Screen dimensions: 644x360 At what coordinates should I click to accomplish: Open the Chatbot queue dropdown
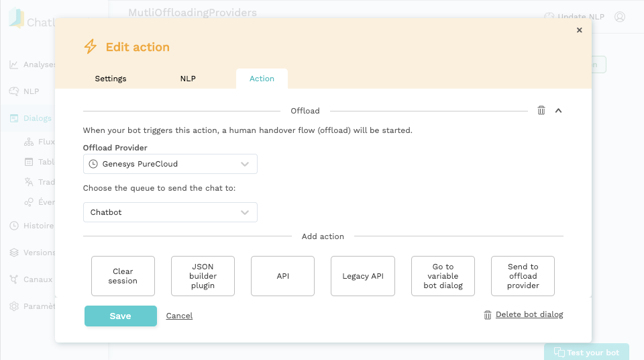pos(170,212)
